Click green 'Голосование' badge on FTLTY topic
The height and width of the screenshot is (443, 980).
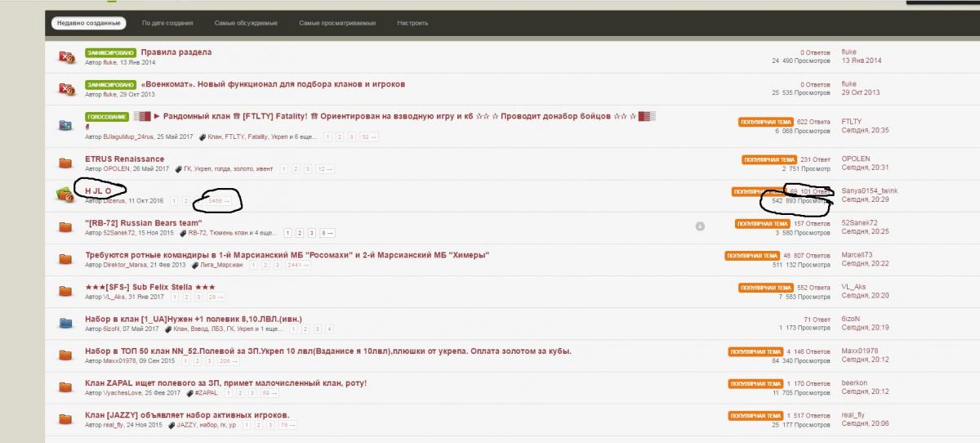(x=107, y=116)
